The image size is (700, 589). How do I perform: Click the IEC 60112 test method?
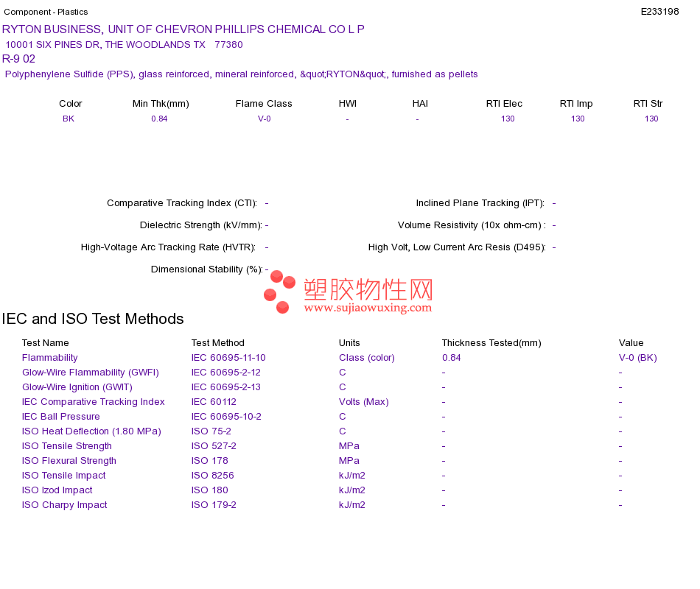point(214,401)
